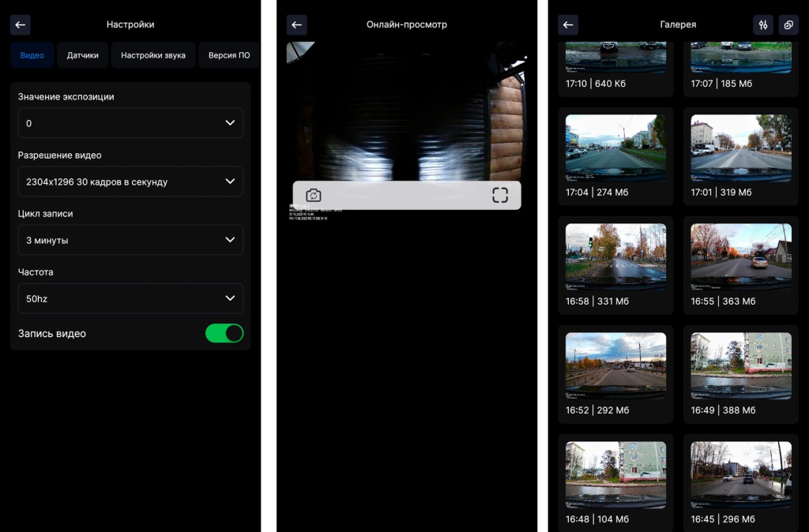
Task: Expand the Значение экспозиции dropdown
Action: (130, 123)
